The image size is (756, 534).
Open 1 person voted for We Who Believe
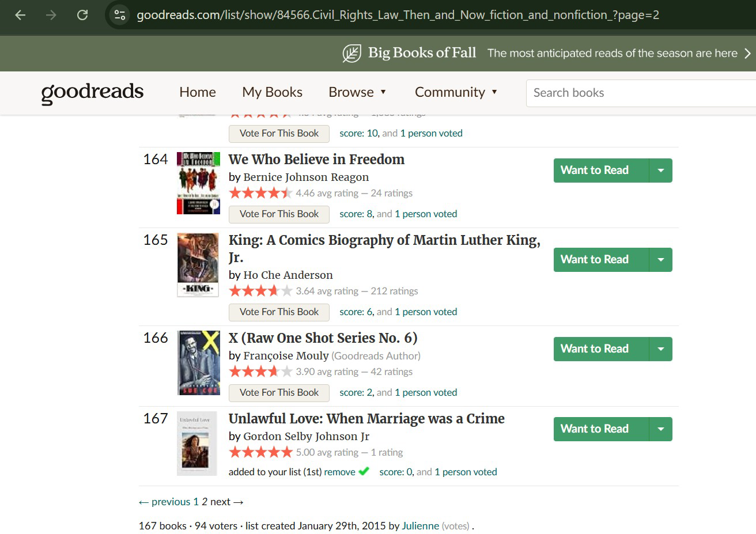click(426, 214)
